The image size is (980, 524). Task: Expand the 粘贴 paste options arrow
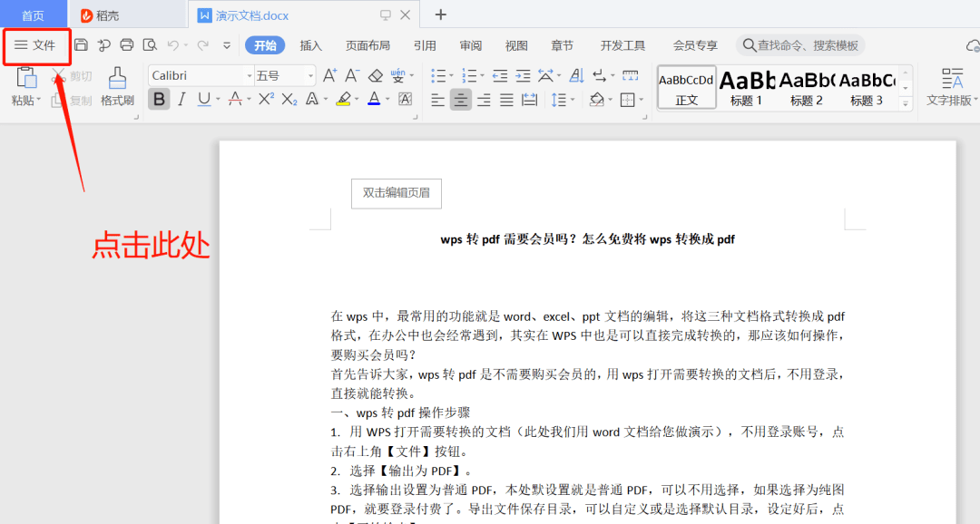coord(39,100)
